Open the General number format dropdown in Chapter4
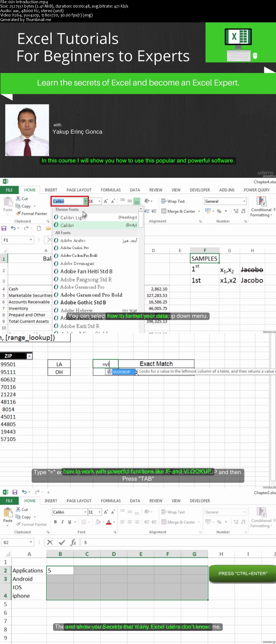 pos(244,201)
